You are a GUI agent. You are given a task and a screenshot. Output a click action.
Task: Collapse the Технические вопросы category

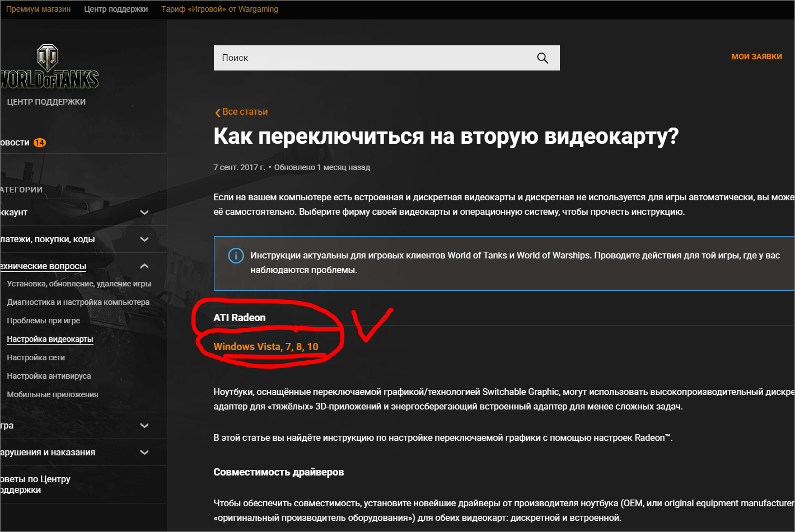(x=144, y=266)
